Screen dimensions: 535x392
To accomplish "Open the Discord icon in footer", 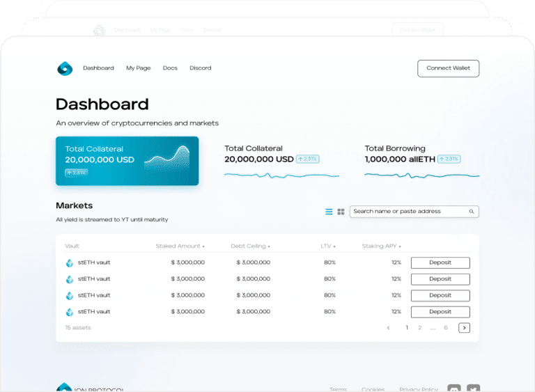I will point(454,389).
